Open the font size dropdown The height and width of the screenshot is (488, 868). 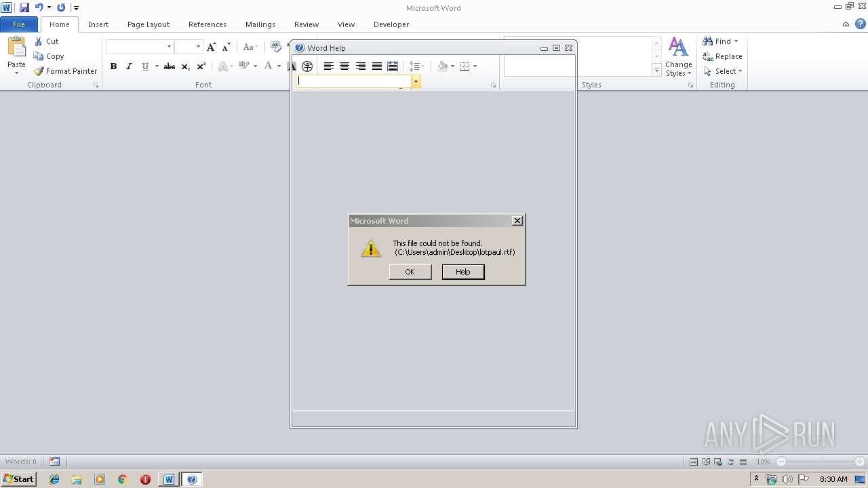tap(198, 47)
